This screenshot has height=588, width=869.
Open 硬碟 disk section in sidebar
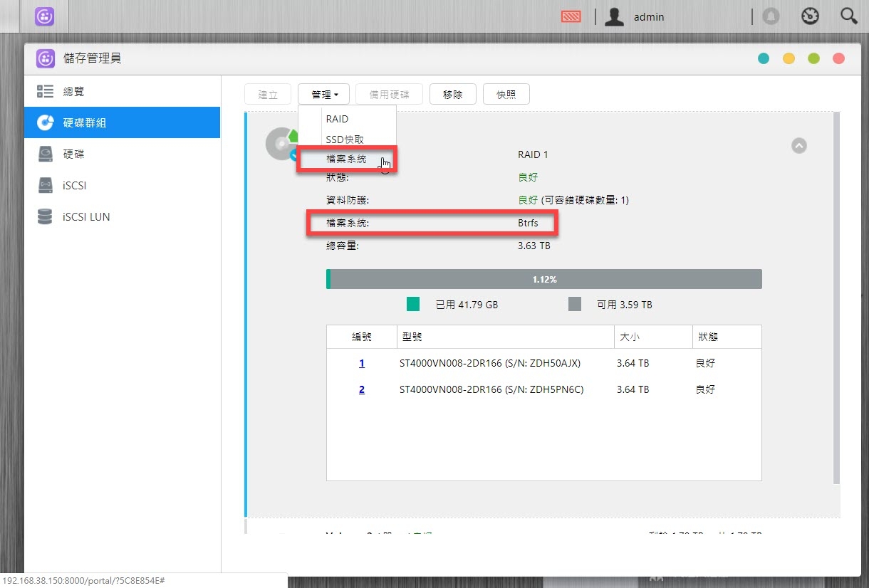[123, 154]
